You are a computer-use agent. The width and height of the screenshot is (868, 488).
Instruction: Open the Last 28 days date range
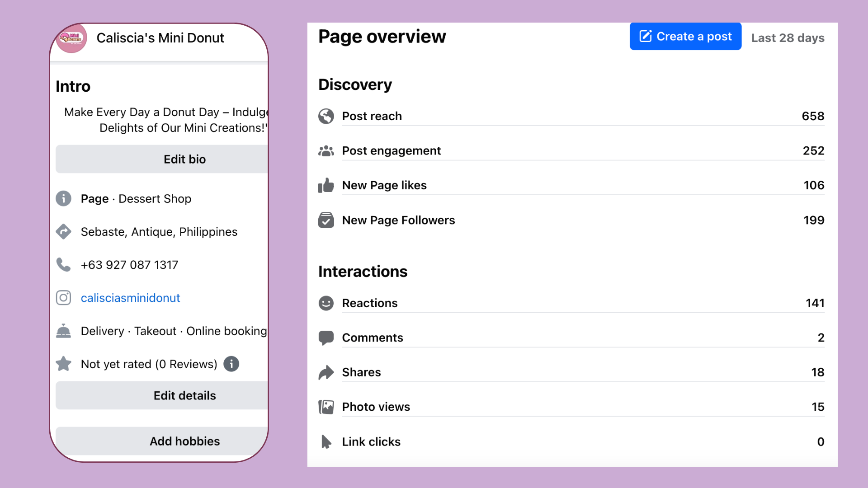(x=788, y=38)
